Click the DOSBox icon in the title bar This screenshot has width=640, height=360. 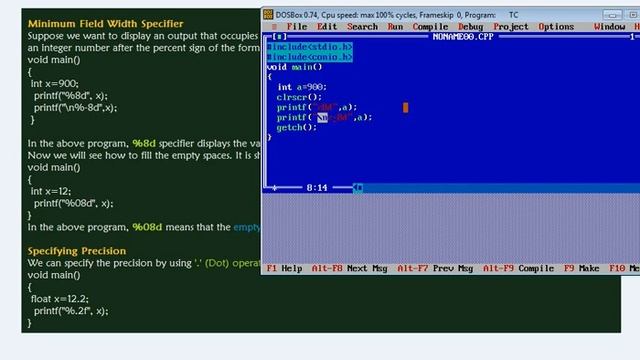coord(268,15)
